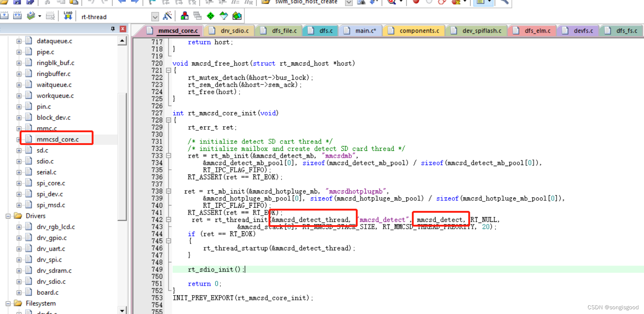Stop the current build
The height and width of the screenshot is (314, 644).
tap(51, 16)
